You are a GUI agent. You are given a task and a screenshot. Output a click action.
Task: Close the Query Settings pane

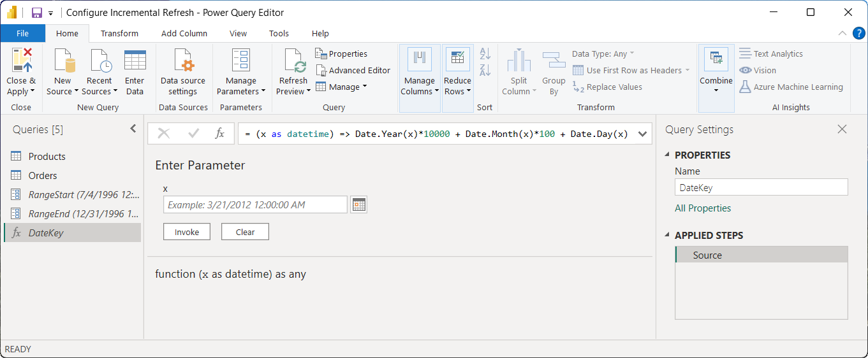(842, 129)
